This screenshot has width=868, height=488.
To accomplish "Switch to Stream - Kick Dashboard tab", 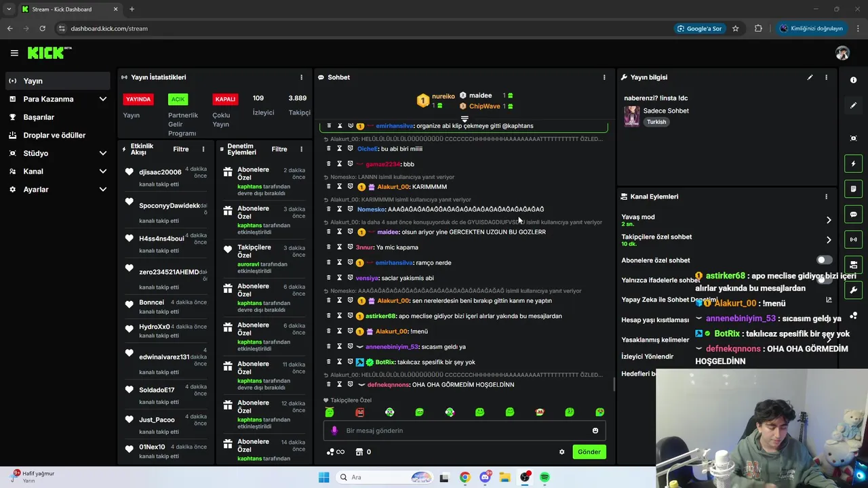I will (69, 9).
